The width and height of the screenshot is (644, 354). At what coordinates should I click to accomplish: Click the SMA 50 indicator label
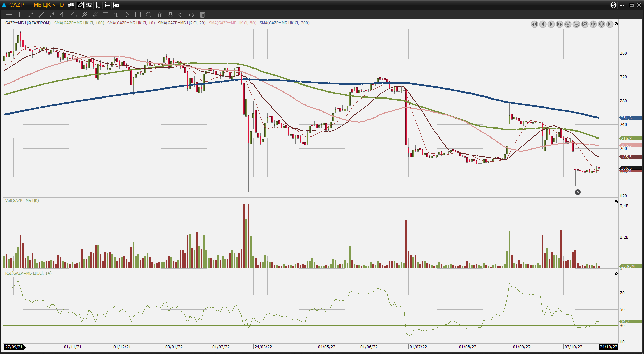pos(232,23)
